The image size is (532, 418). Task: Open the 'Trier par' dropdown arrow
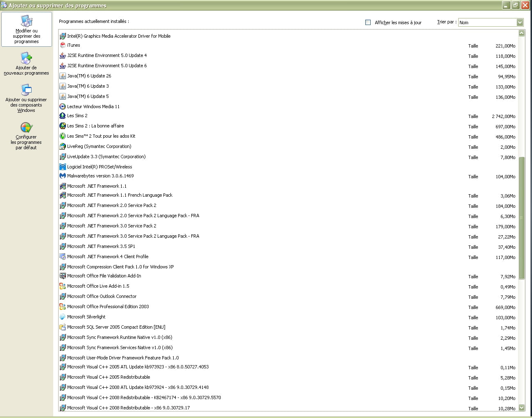(520, 23)
